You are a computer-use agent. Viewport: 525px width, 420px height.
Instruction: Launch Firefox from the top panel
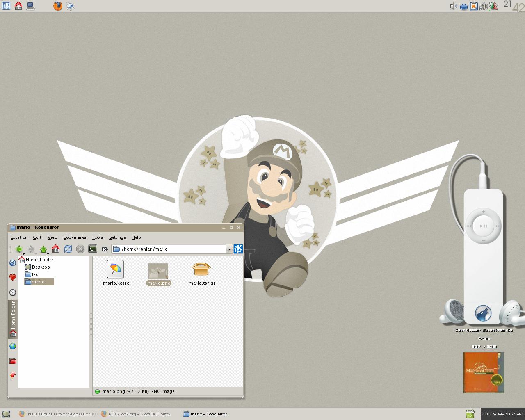tap(57, 6)
